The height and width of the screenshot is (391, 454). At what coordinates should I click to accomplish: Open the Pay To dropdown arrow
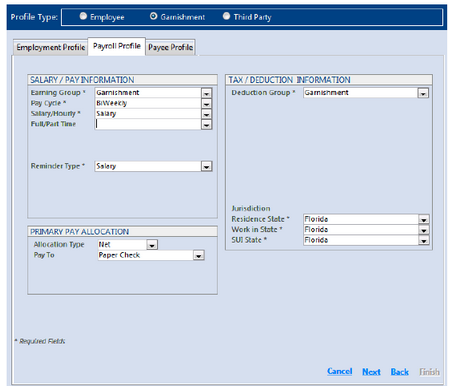pyautogui.click(x=199, y=256)
